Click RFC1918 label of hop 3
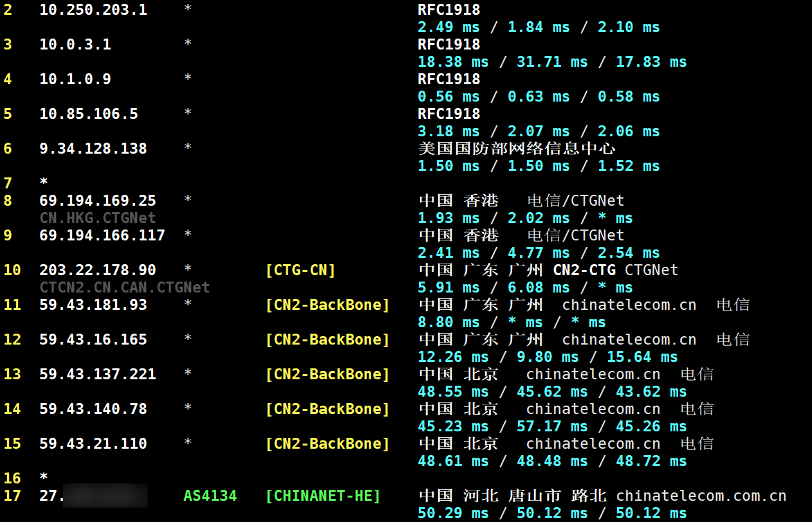Image resolution: width=812 pixels, height=522 pixels. coord(449,44)
